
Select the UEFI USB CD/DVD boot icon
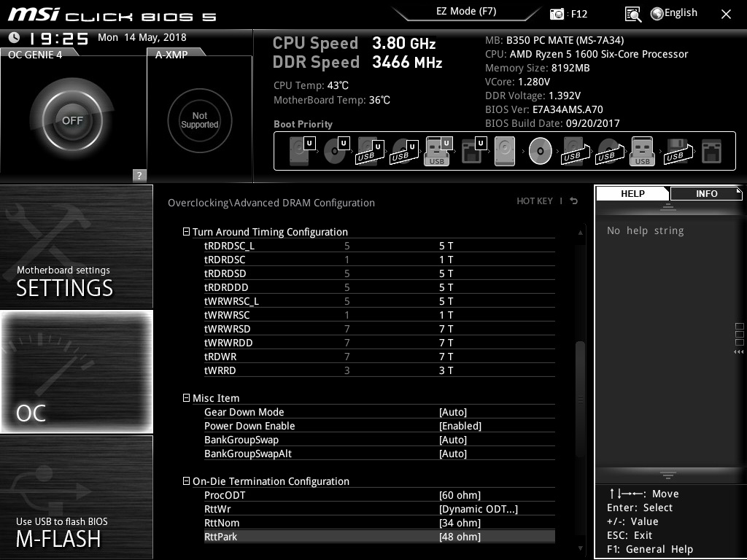(x=404, y=151)
